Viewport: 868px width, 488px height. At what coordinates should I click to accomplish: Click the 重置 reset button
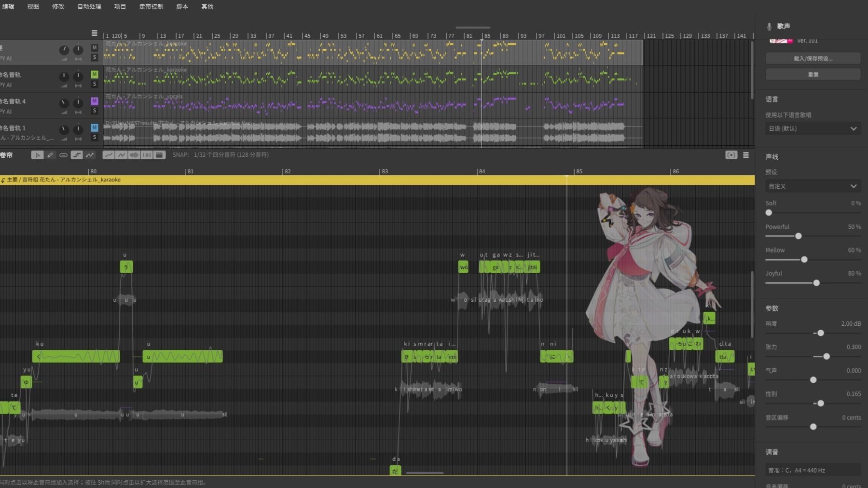coord(813,74)
